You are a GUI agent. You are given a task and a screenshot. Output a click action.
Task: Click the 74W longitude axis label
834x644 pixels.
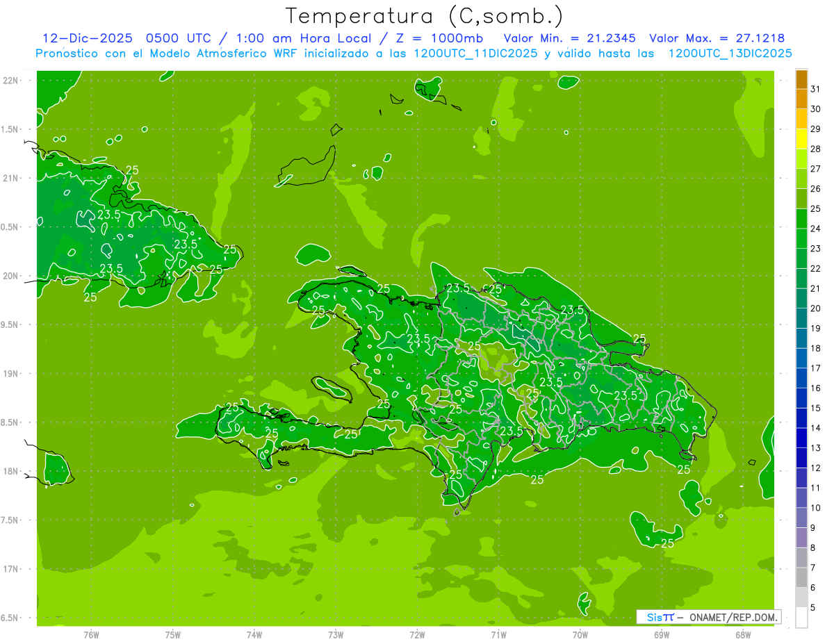click(254, 635)
